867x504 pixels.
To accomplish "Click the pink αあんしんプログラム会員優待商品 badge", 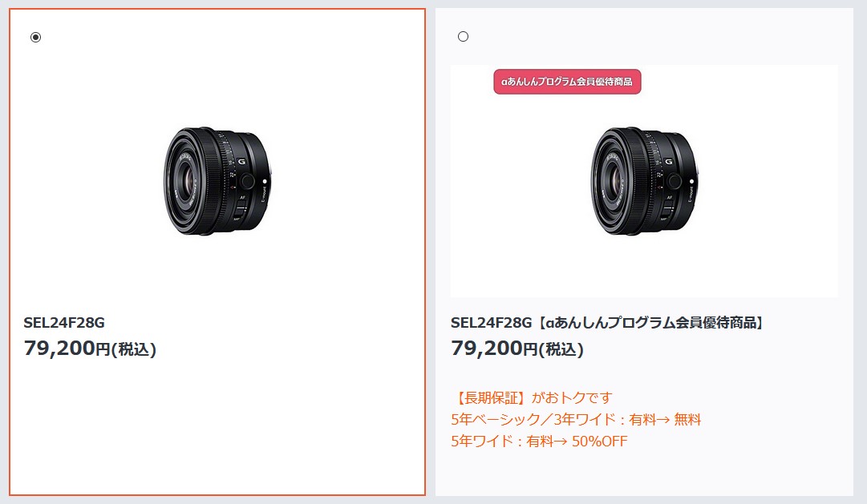I will (567, 82).
